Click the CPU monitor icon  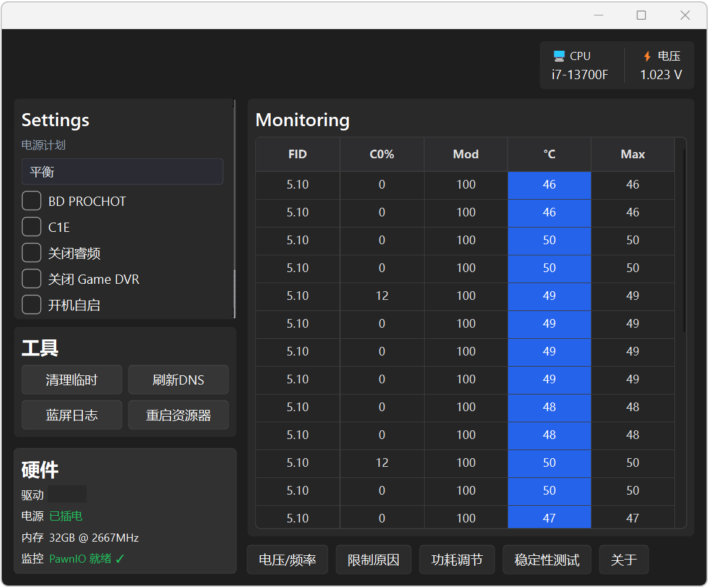coord(559,56)
